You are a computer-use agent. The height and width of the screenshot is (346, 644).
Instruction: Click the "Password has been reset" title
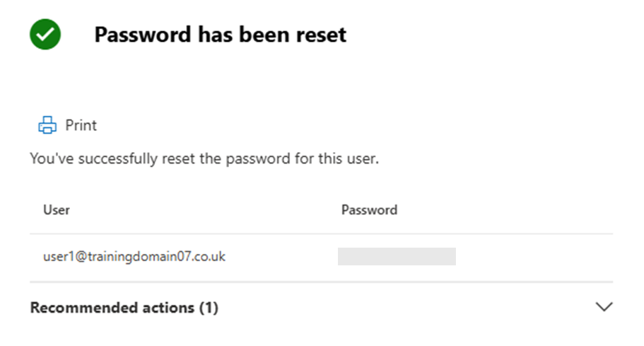tap(221, 35)
